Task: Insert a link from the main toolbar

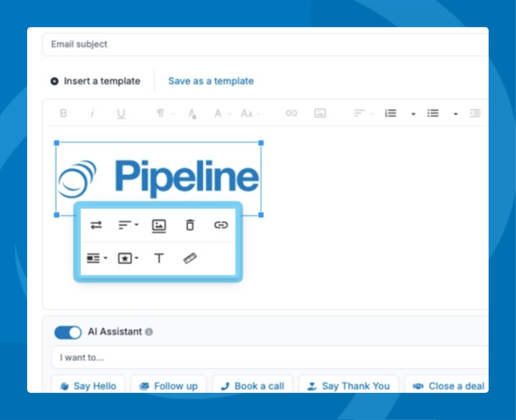Action: tap(291, 113)
